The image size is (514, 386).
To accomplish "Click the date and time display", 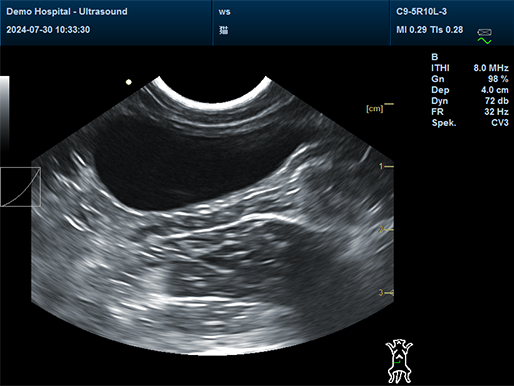I will 48,30.
